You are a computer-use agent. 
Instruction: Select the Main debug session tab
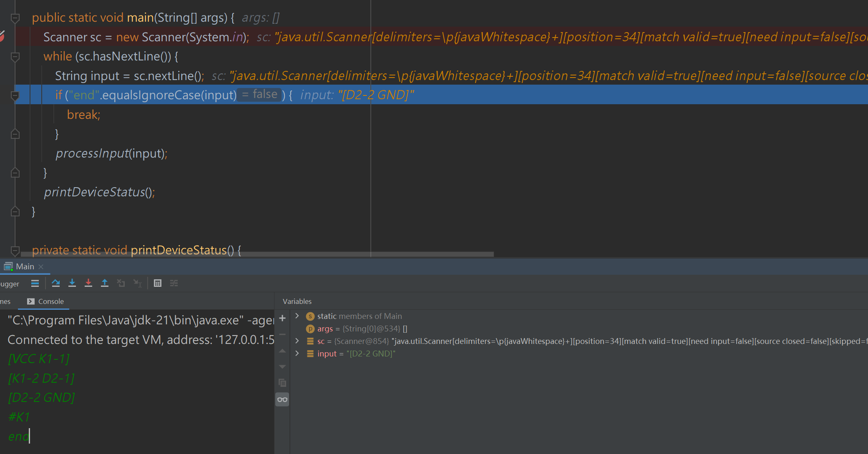(24, 267)
